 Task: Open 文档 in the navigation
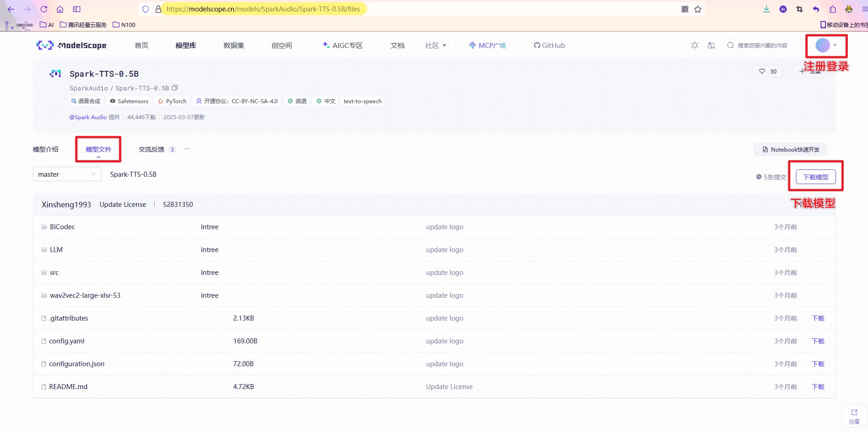[397, 45]
